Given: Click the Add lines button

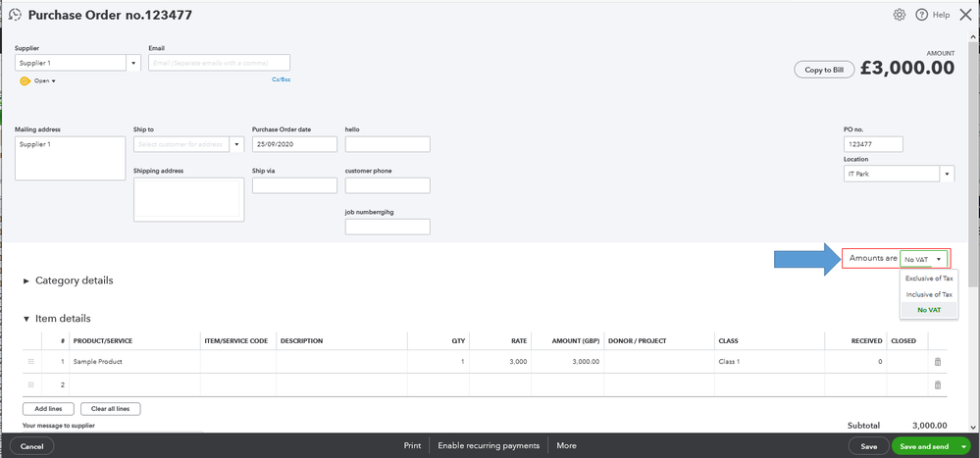Looking at the screenshot, I should 48,409.
